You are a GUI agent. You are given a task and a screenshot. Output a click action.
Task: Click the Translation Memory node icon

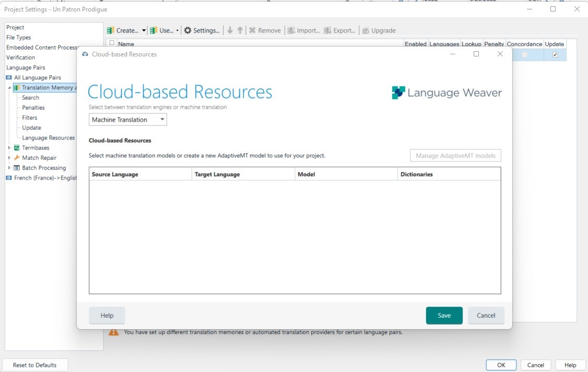17,87
